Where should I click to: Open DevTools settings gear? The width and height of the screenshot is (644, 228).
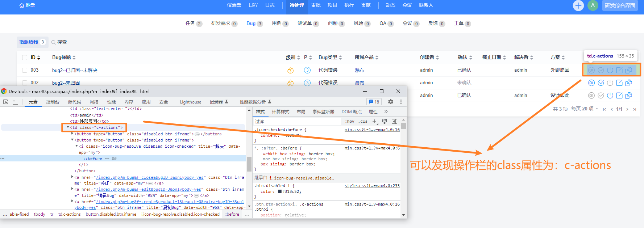click(x=390, y=102)
